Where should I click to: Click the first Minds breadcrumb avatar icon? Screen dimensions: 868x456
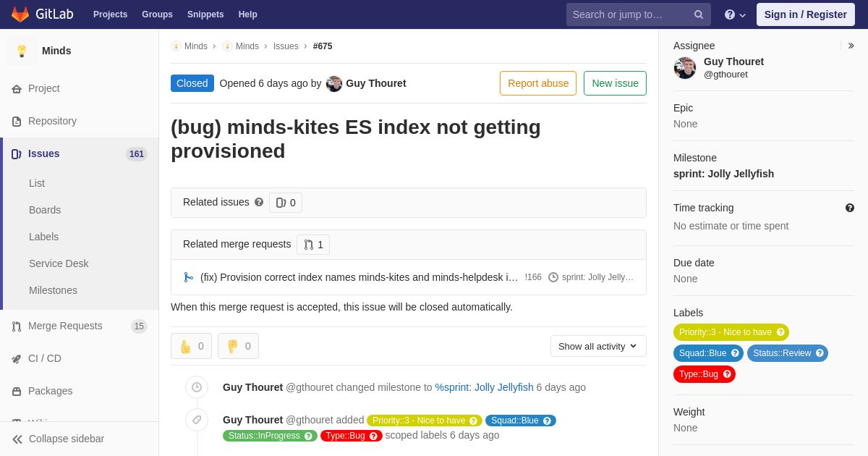point(176,46)
